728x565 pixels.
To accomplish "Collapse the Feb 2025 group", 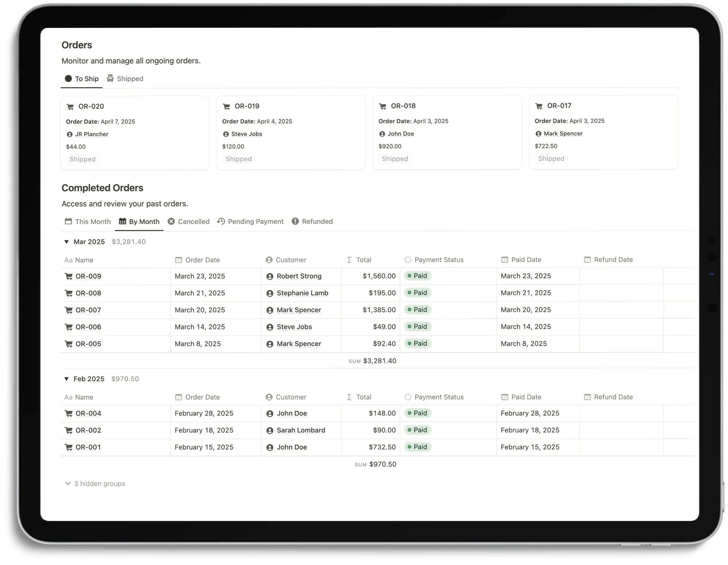I will pyautogui.click(x=66, y=379).
